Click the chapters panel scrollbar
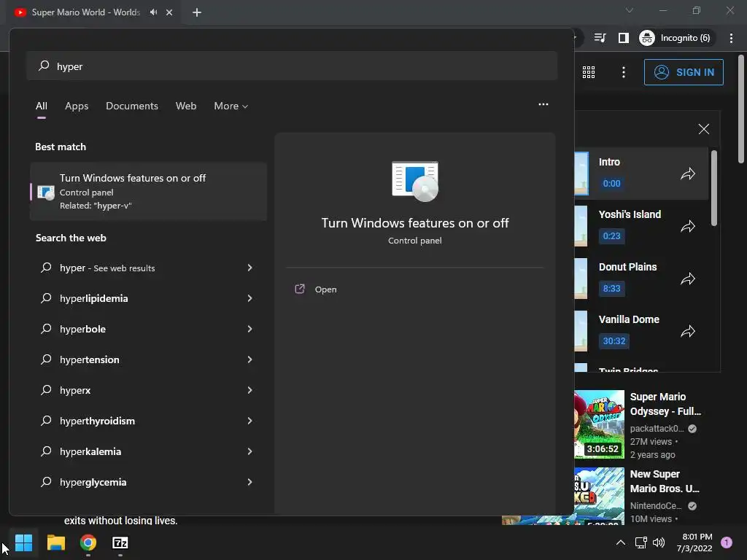The image size is (747, 560). coord(713,189)
